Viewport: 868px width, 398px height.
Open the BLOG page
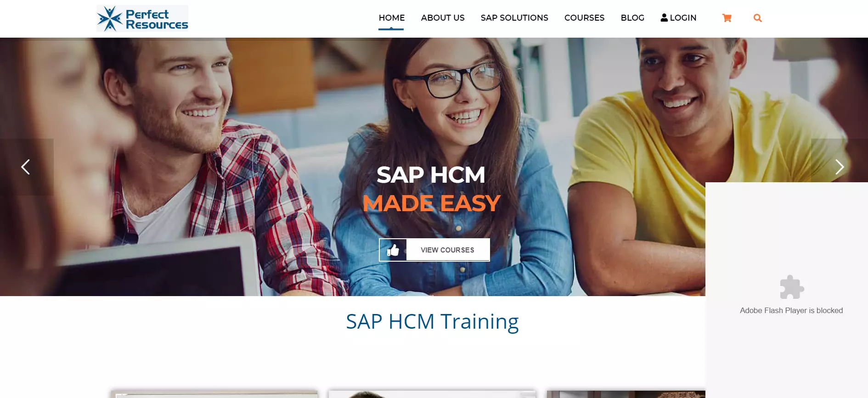(x=632, y=18)
